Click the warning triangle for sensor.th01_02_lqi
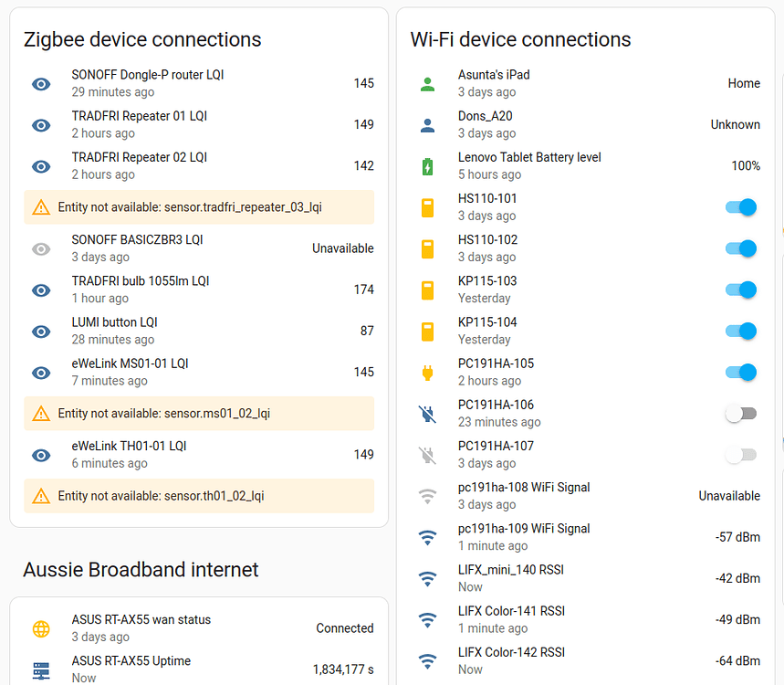Screen dimensions: 784x685 (41, 496)
